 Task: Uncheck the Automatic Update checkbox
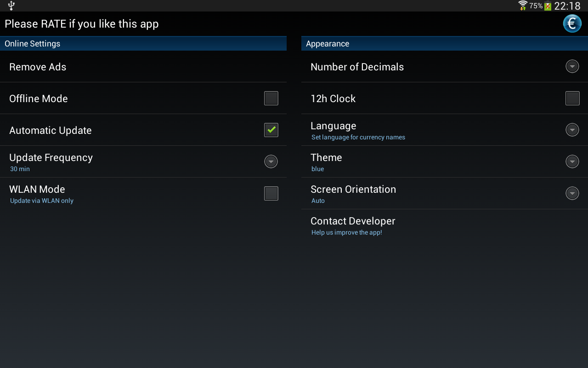click(x=271, y=130)
